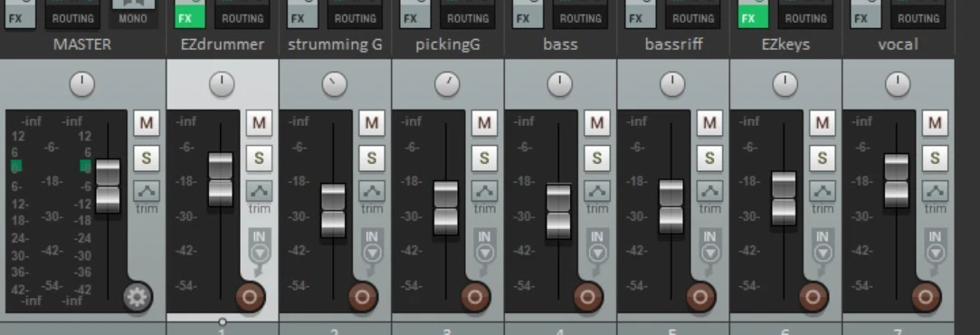Arm bass track for recording
This screenshot has height=335, width=980.
pyautogui.click(x=587, y=297)
